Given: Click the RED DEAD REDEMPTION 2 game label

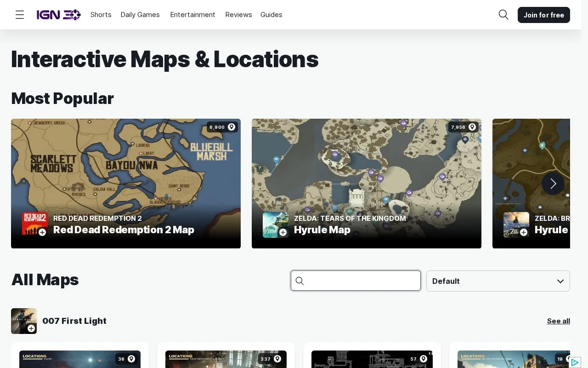Looking at the screenshot, I should point(97,218).
